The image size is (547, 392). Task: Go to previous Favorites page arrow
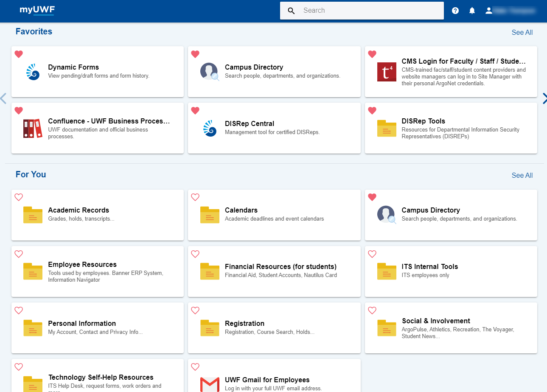click(3, 98)
